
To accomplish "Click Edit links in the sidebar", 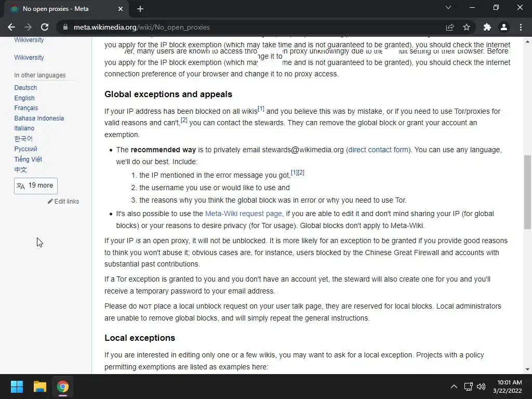I will (63, 201).
